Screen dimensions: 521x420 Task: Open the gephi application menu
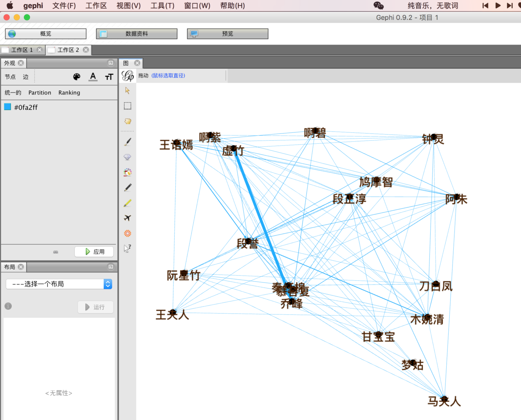pos(33,5)
